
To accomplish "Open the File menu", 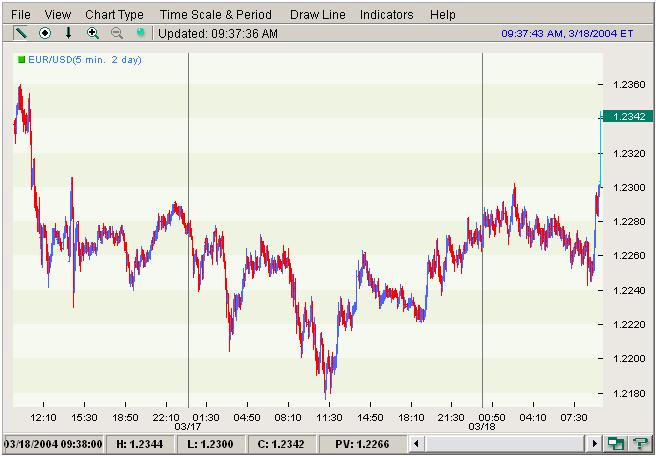I will pyautogui.click(x=20, y=15).
